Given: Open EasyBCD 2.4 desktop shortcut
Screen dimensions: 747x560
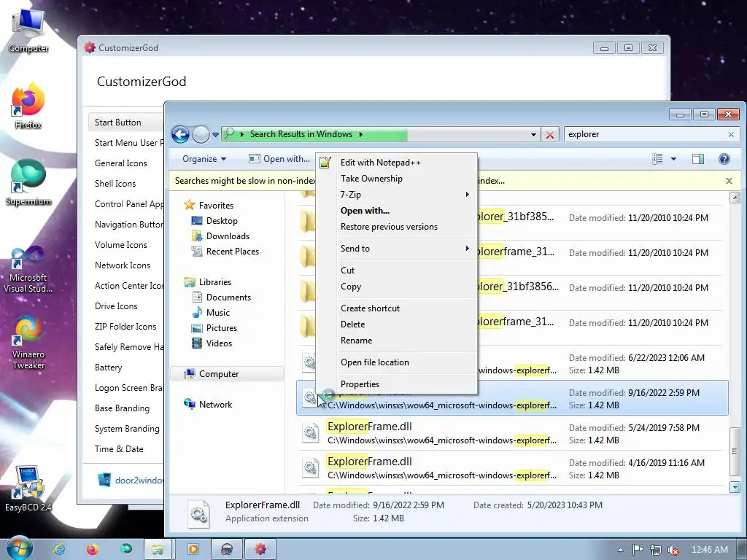Looking at the screenshot, I should (28, 488).
